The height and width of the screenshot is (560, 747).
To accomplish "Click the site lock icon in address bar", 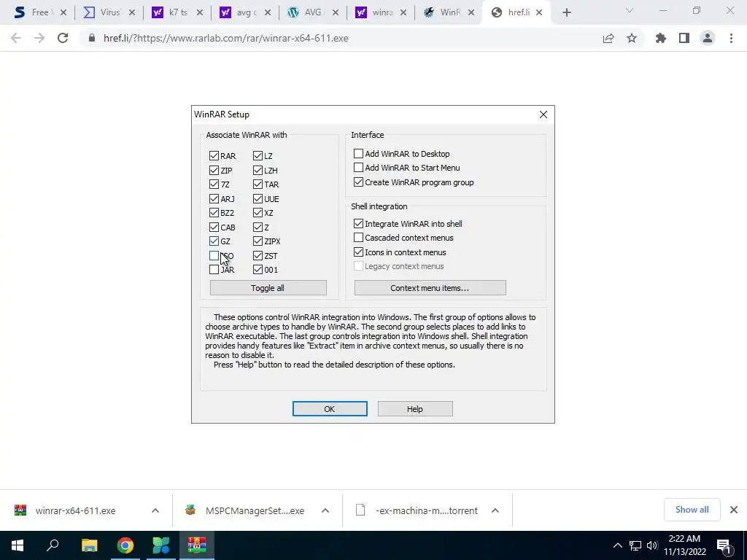I will 92,38.
